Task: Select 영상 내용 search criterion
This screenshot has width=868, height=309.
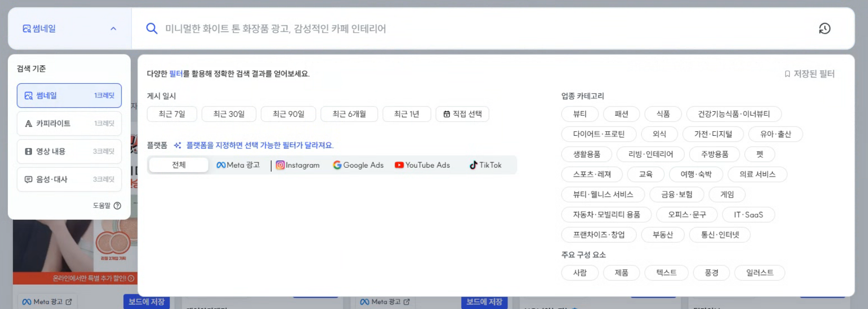Action: click(x=70, y=152)
